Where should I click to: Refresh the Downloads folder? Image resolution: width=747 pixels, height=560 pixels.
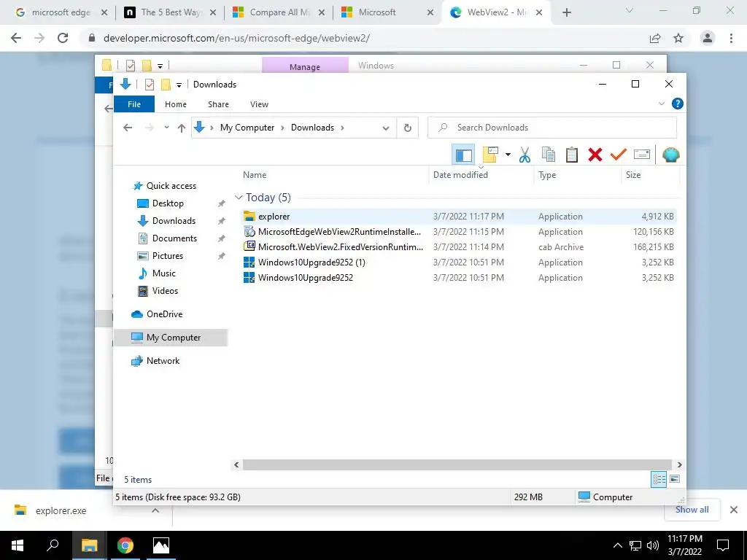(407, 128)
